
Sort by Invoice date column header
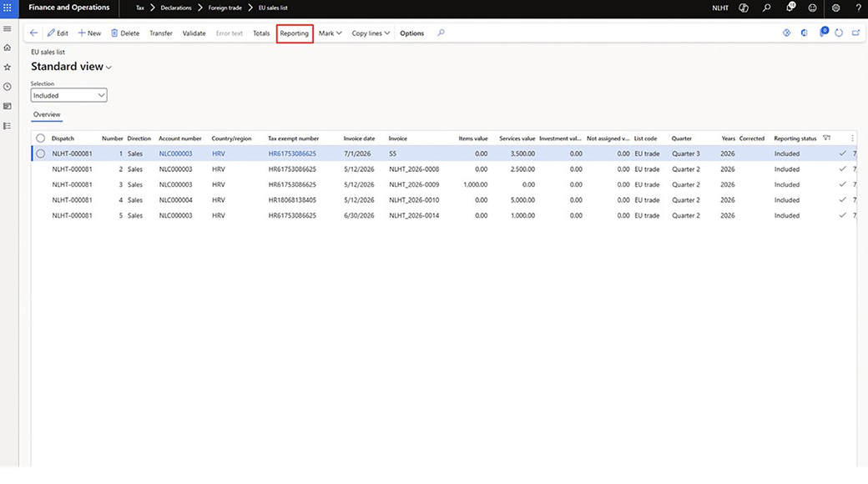[x=359, y=139]
